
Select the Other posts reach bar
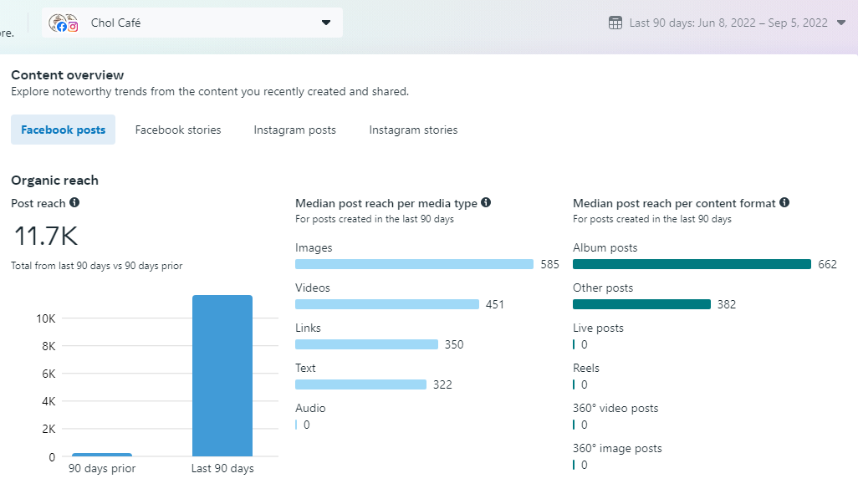click(x=641, y=304)
